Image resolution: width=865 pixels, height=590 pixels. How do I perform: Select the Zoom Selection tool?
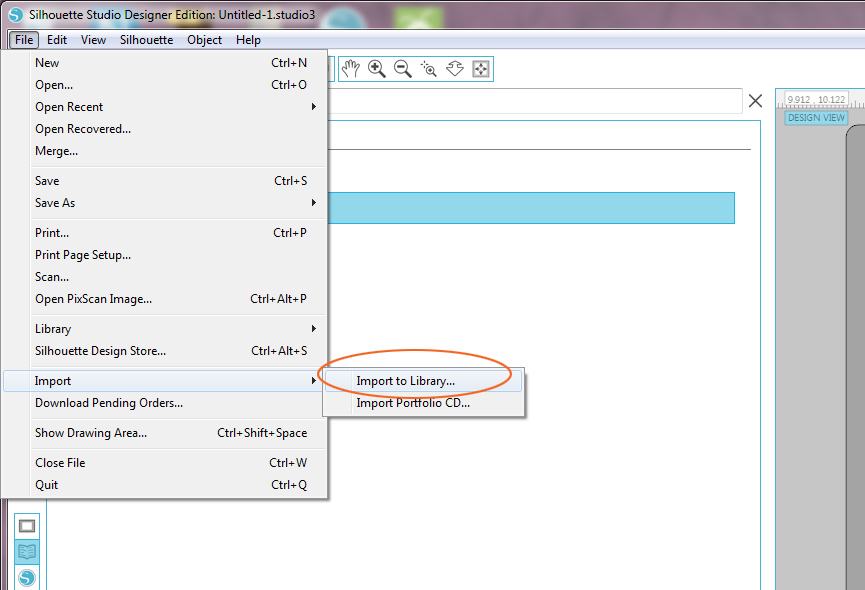429,68
